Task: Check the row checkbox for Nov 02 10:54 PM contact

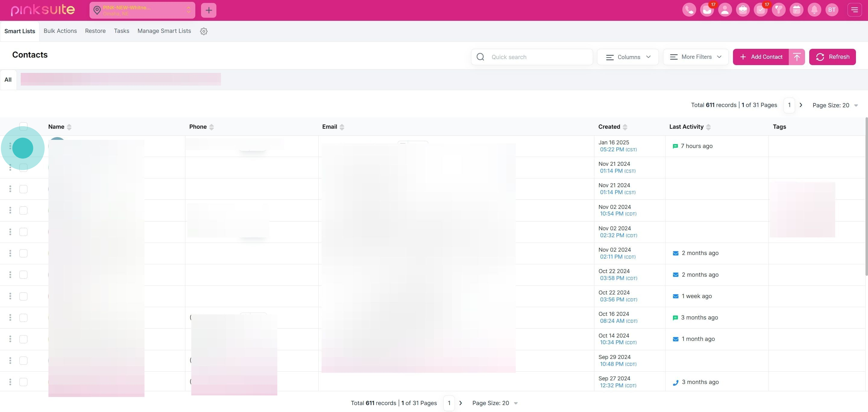Action: (23, 211)
